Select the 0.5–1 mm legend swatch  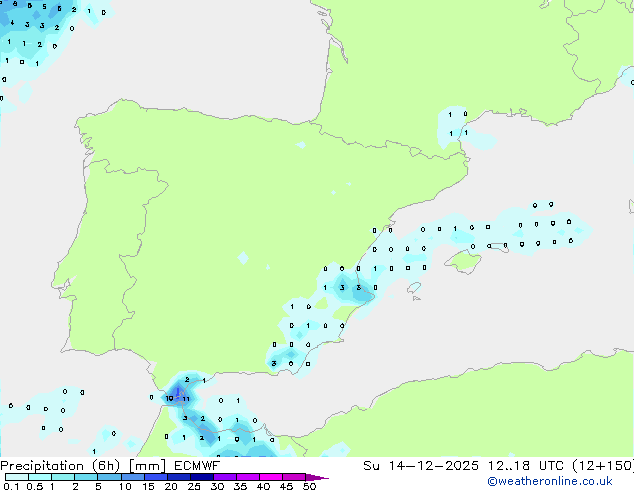coord(40,477)
